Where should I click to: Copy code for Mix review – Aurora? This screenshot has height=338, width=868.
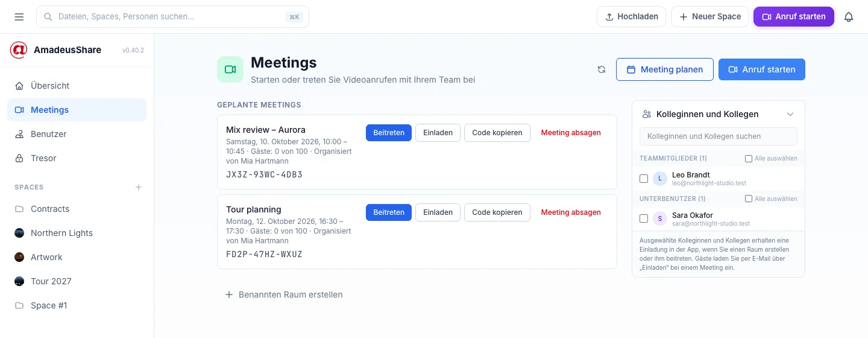click(497, 133)
